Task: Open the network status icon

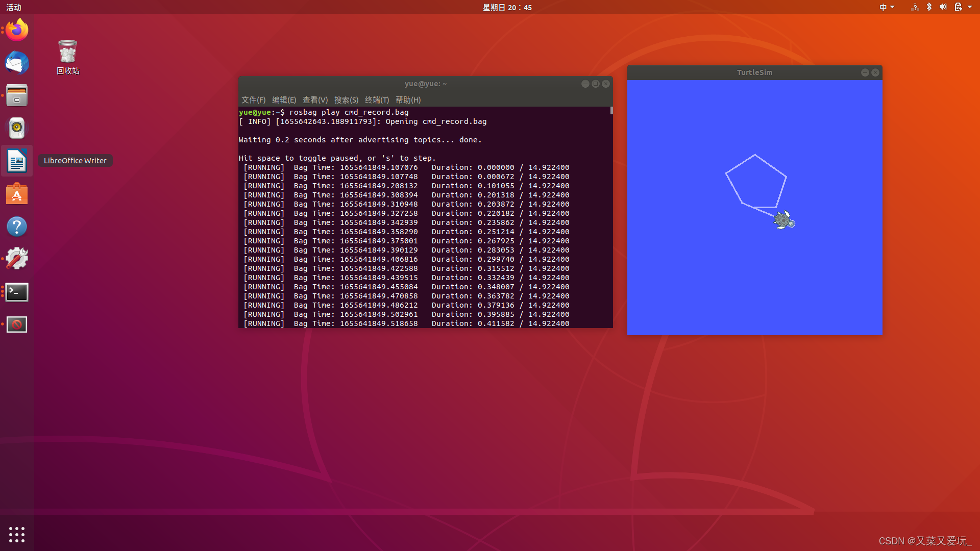Action: click(915, 7)
